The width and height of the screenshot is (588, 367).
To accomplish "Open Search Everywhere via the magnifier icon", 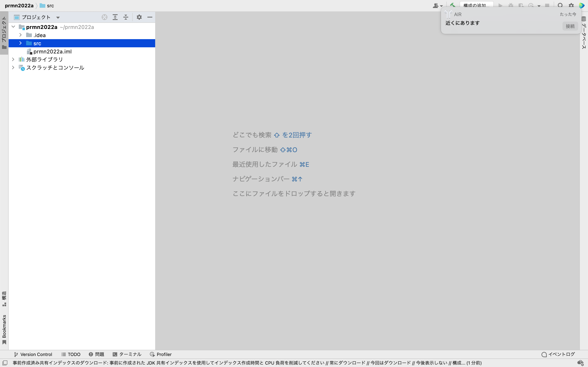I will tap(560, 5).
